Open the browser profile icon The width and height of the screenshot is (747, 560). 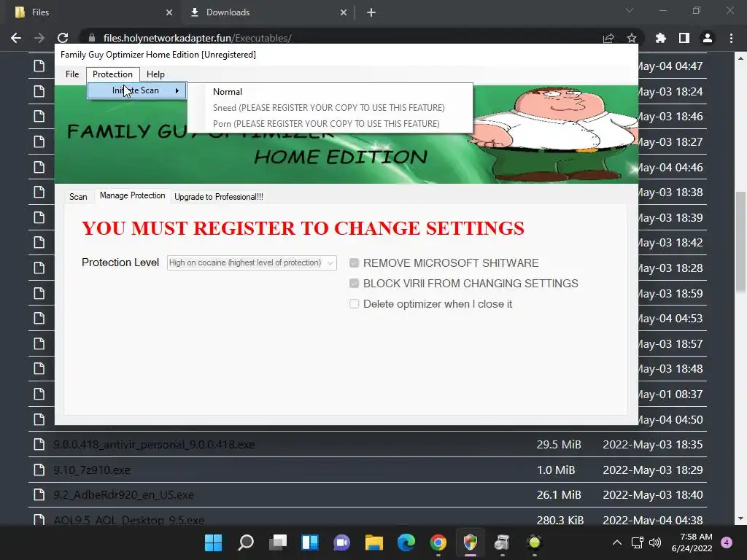tap(708, 38)
